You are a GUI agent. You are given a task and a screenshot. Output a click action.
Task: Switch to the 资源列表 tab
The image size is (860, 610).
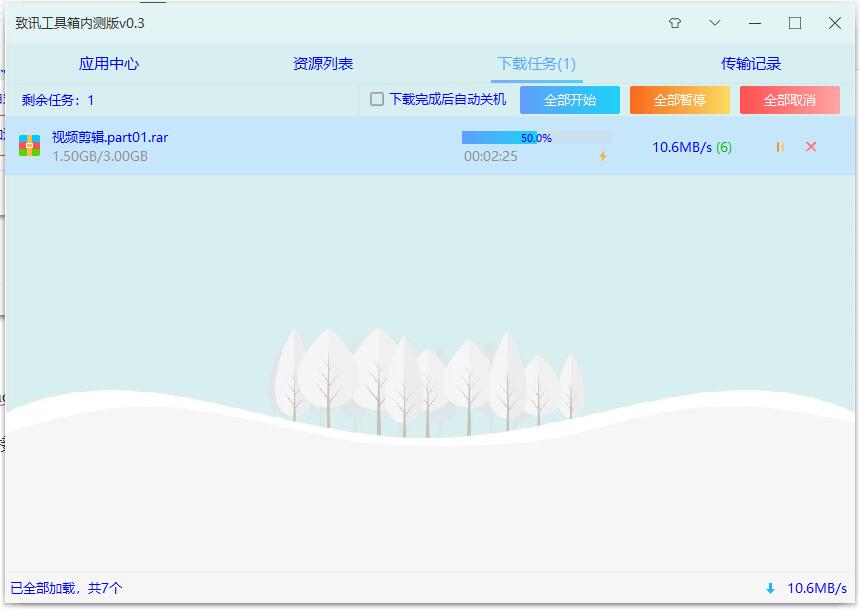pyautogui.click(x=322, y=64)
